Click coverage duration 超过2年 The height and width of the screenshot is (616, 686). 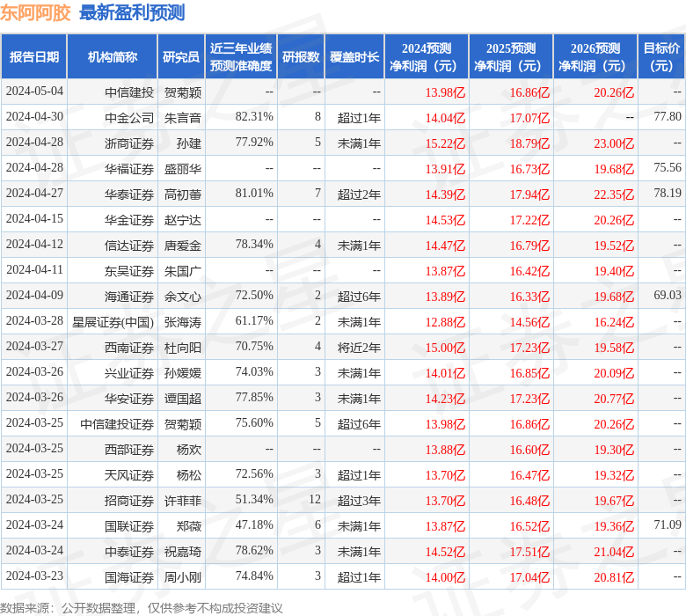pyautogui.click(x=359, y=194)
